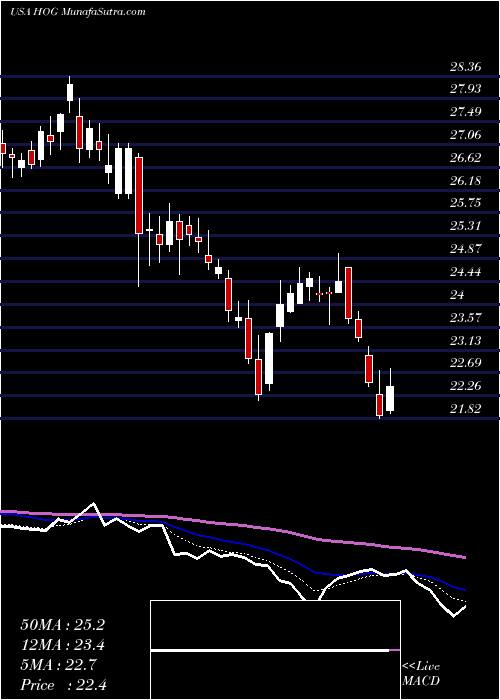Click the white MACD horizontal line in box
The height and width of the screenshot is (700, 500).
[x=270, y=651]
